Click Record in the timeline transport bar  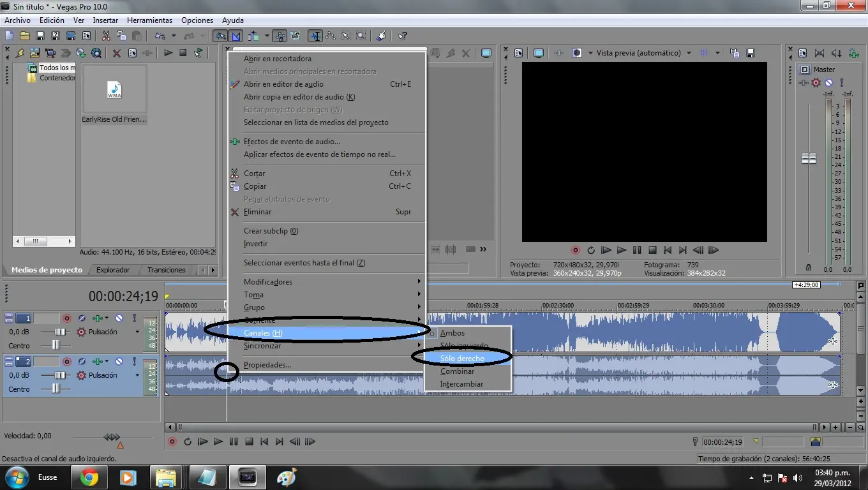[x=172, y=442]
